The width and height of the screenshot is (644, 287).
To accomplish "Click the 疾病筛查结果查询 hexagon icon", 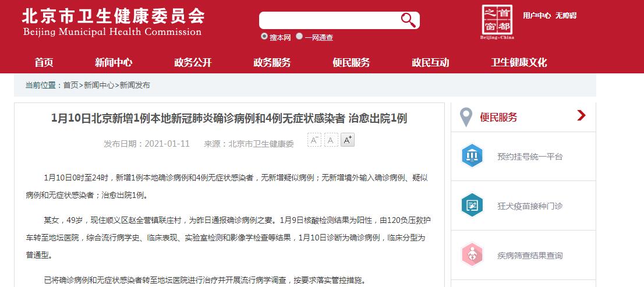I will coord(472,255).
